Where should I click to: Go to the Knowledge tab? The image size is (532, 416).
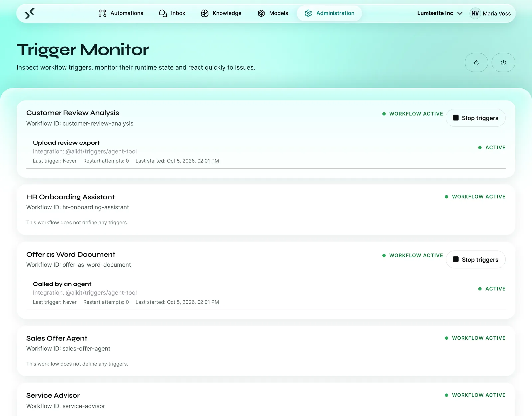[x=221, y=13]
